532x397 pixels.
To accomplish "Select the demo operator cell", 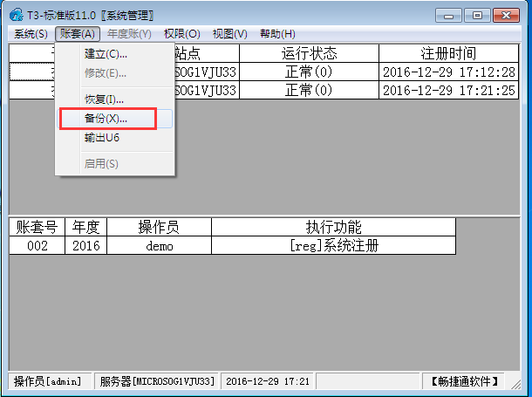I will [159, 245].
